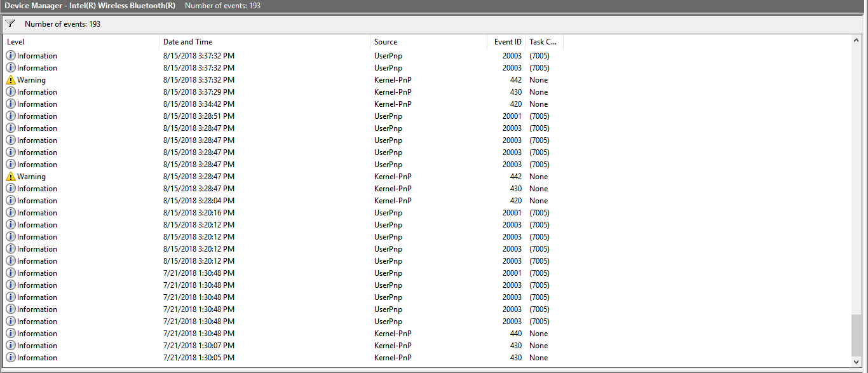The width and height of the screenshot is (868, 373).
Task: Click the Warning label at 3:37:32 PM
Action: 31,80
